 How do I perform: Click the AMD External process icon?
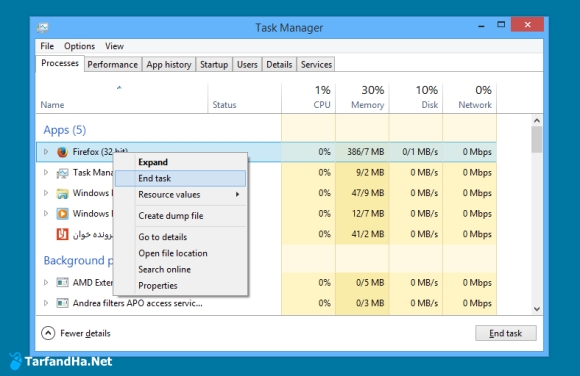pos(63,282)
